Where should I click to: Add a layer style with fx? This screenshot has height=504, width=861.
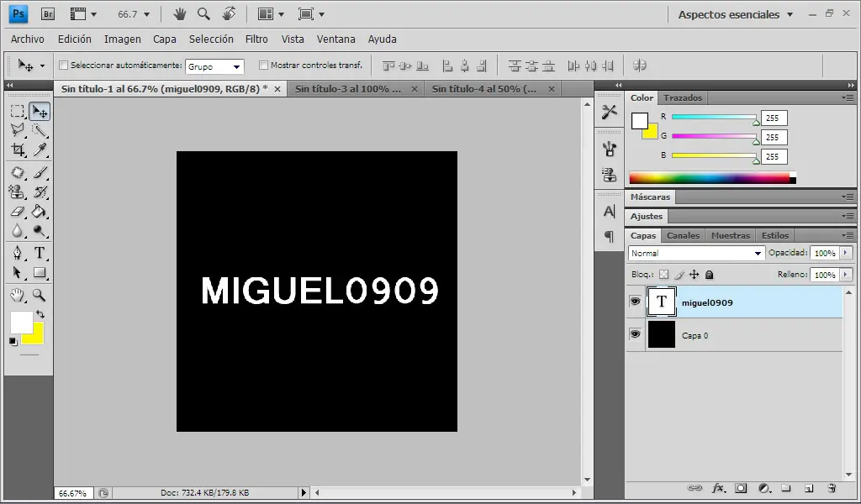[x=718, y=488]
